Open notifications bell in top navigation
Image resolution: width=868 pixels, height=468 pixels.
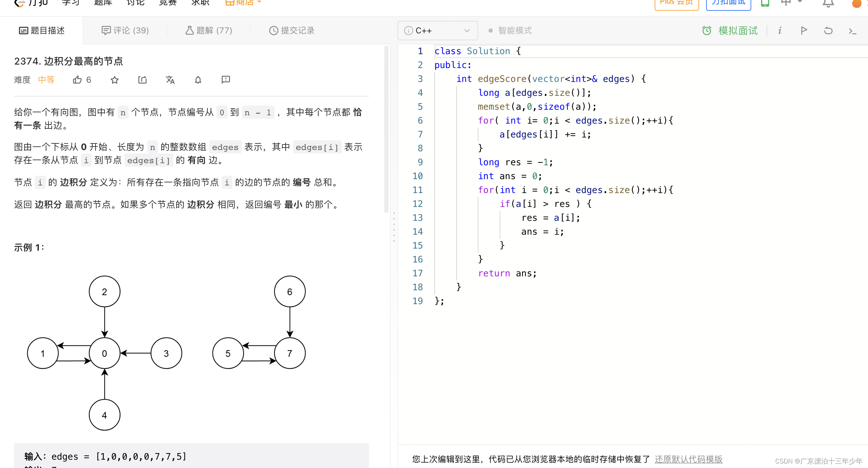tap(828, 3)
